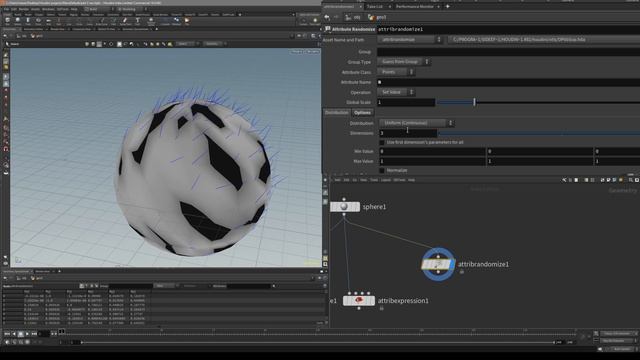Toggle attribexpression1 node display flag
This screenshot has height=360, width=640.
372,301
